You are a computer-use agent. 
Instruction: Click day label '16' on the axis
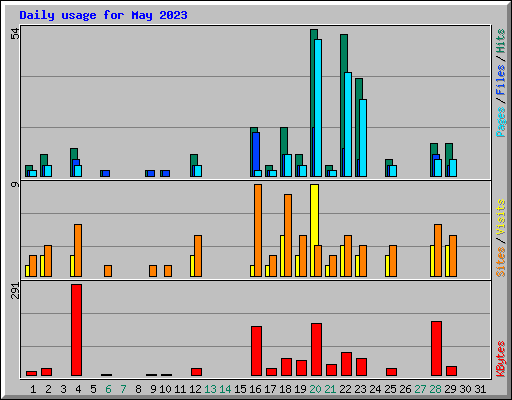[255, 389]
